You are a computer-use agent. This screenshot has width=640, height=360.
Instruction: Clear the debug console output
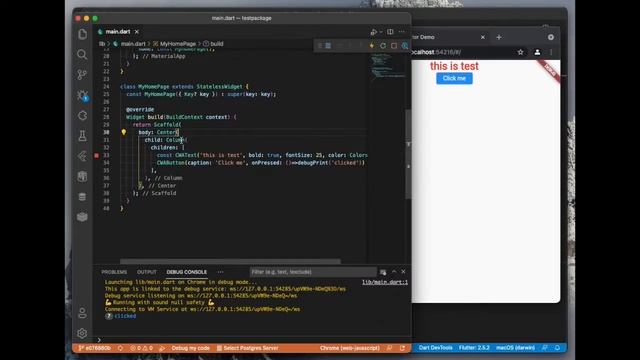pyautogui.click(x=383, y=272)
